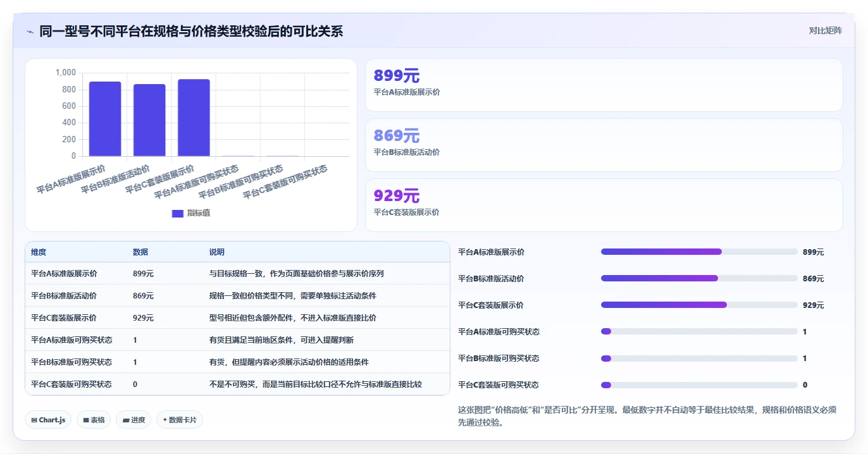The height and width of the screenshot is (454, 868).
Task: Click the 平台A标准版可购买状态 progress bar
Action: [699, 331]
